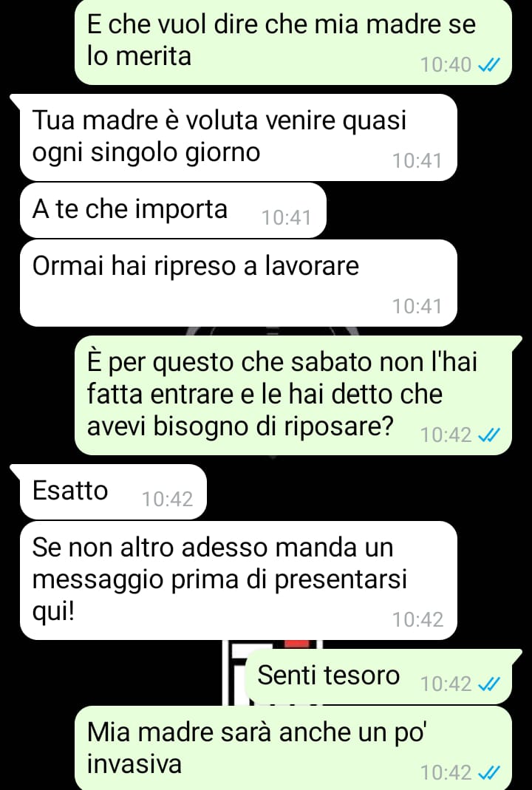Tap the 10:41 timestamp under 'ogni singolo giorno'
The height and width of the screenshot is (790, 532).
pos(417,161)
